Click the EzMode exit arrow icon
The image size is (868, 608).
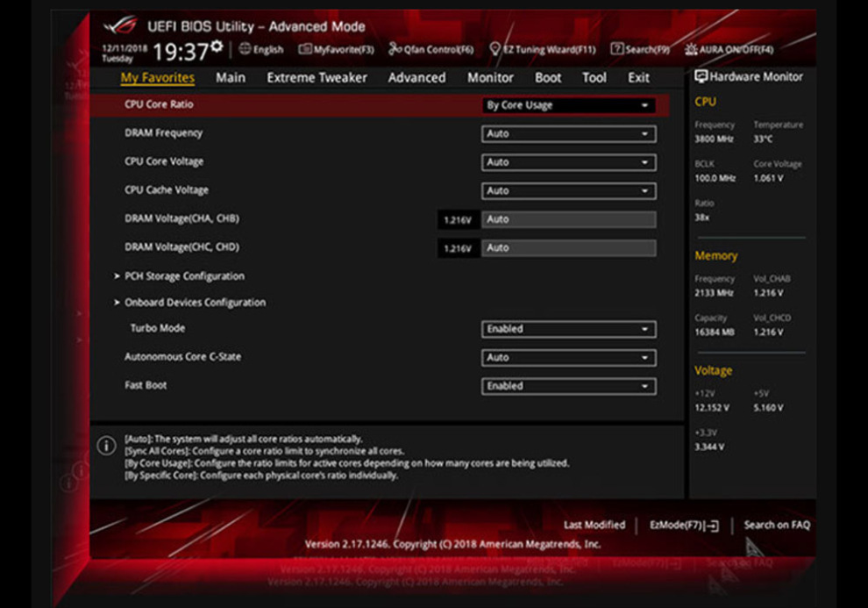(713, 526)
